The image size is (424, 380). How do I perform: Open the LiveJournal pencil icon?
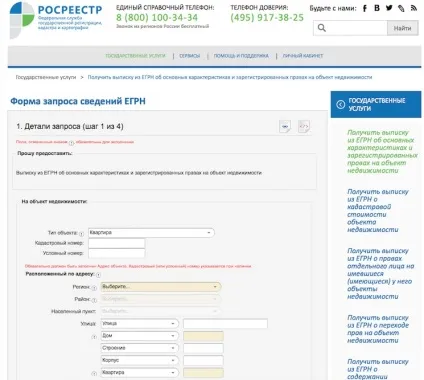[401, 8]
